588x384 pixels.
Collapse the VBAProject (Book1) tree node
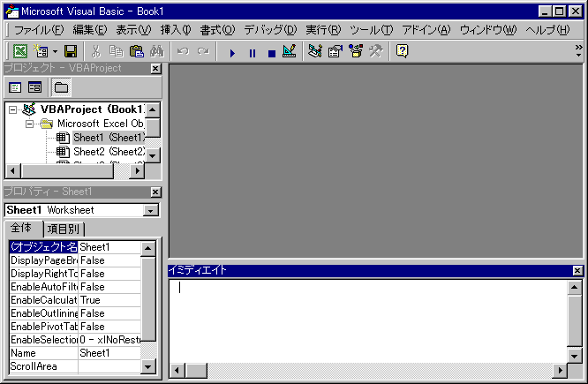pos(12,109)
